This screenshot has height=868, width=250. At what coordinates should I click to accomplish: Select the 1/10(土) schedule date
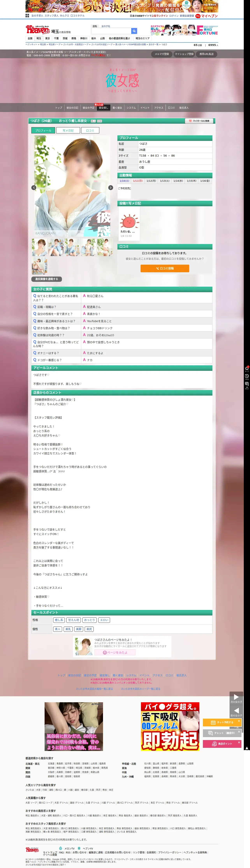click(124, 181)
